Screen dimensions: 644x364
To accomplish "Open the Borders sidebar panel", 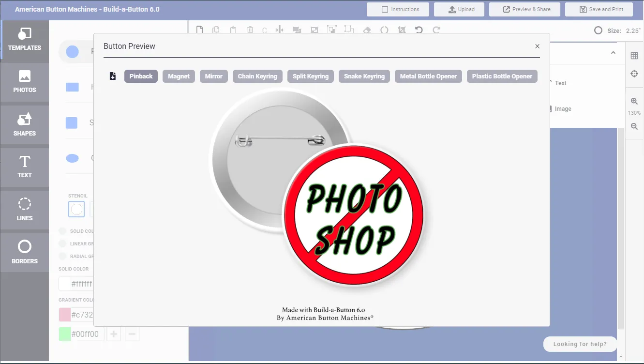I will tap(24, 252).
